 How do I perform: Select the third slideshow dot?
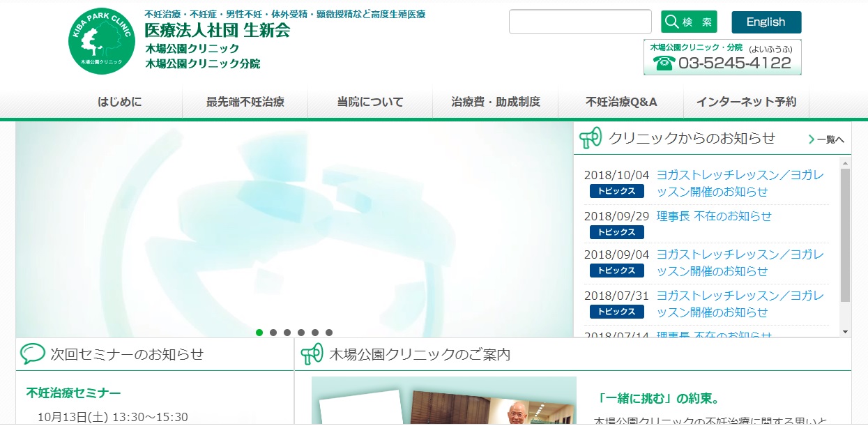coord(287,333)
